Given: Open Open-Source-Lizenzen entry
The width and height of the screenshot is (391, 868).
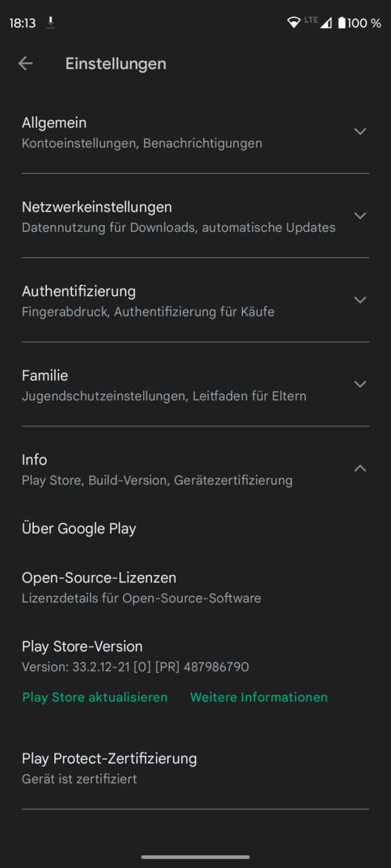Looking at the screenshot, I should point(195,587).
